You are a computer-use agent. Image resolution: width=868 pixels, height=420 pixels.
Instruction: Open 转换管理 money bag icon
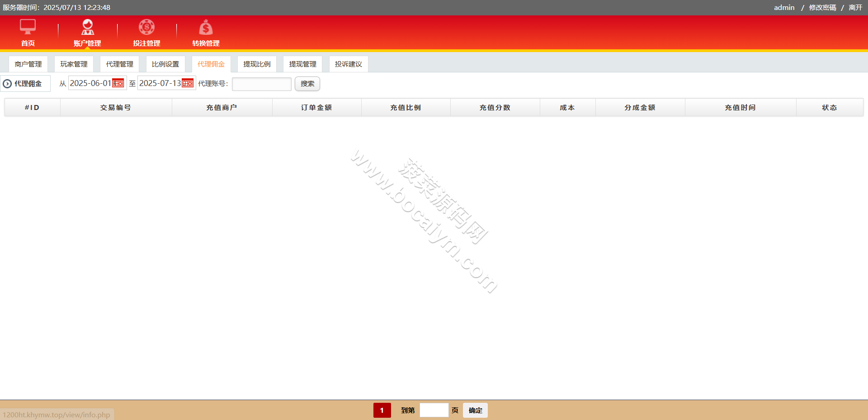click(206, 27)
